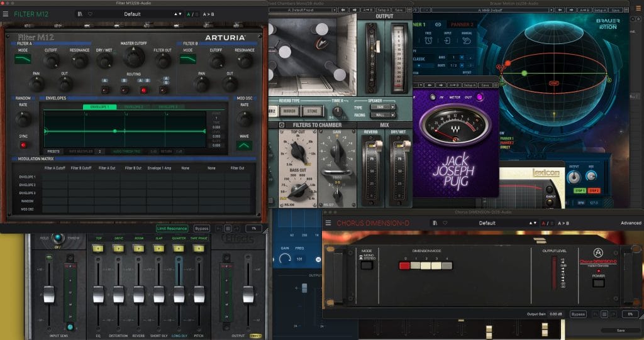The width and height of the screenshot is (644, 340).
Task: Select Stone reverb type in Chambers
Action: [312, 111]
